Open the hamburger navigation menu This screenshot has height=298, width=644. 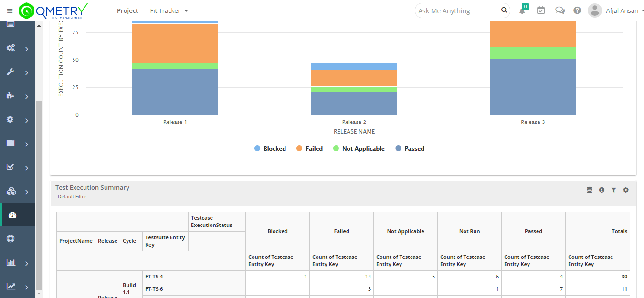(10, 11)
